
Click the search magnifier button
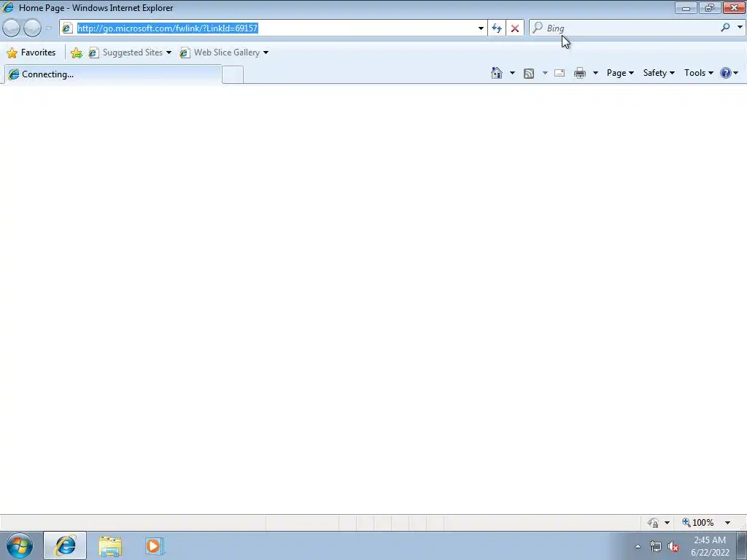[x=726, y=28]
